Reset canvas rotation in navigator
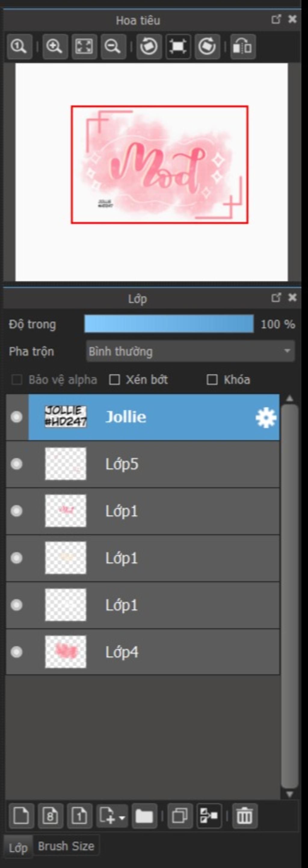 point(178,46)
